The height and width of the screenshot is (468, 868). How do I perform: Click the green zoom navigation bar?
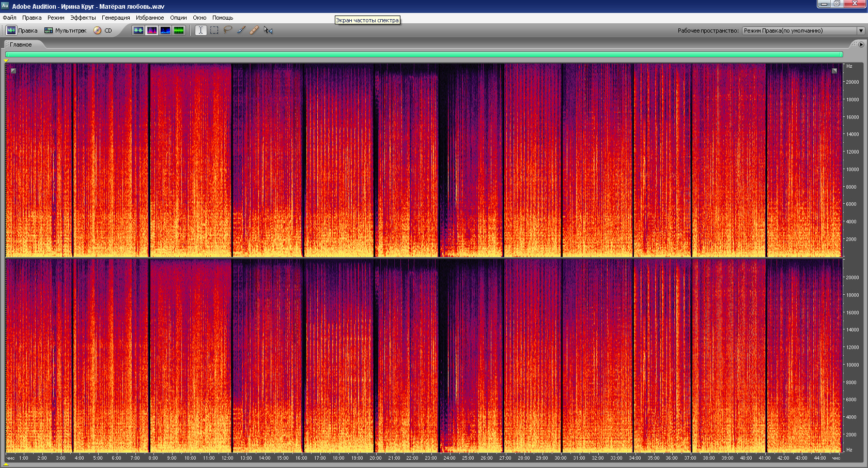click(x=424, y=54)
